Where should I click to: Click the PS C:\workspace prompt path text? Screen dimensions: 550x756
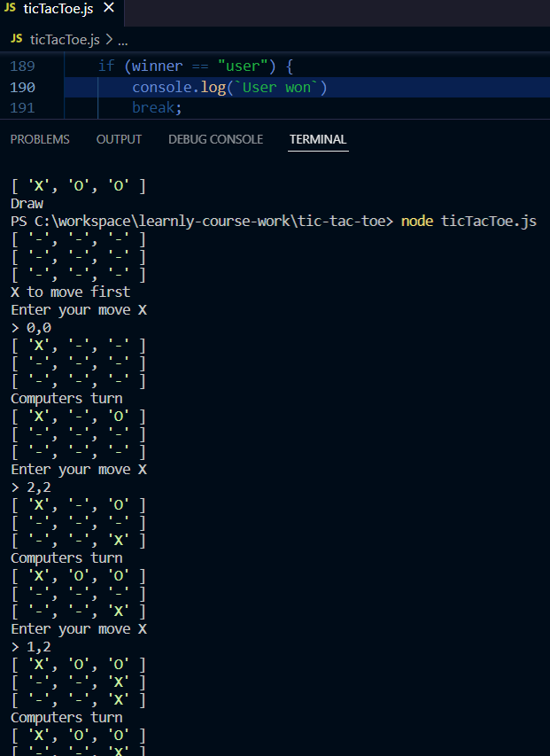tap(202, 222)
